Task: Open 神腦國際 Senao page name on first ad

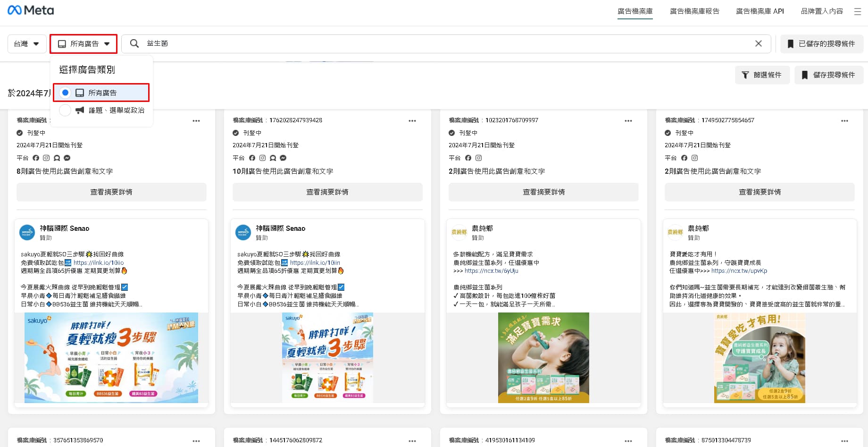Action: pos(64,228)
